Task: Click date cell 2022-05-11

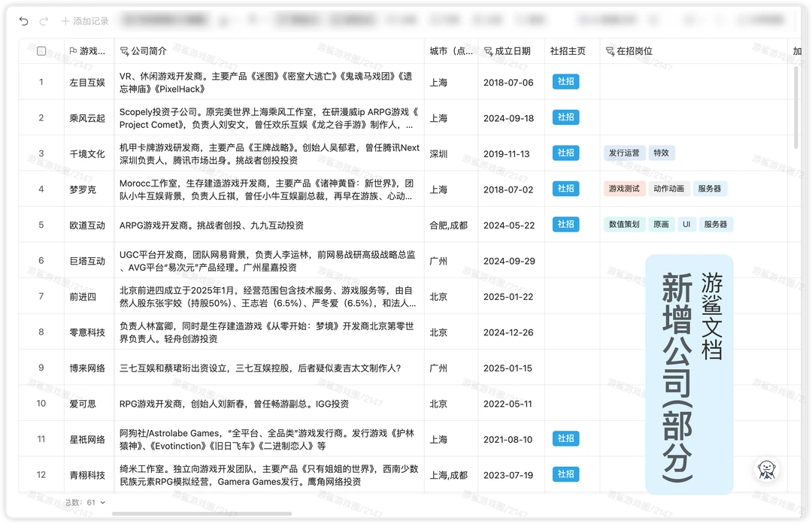Action: [511, 404]
